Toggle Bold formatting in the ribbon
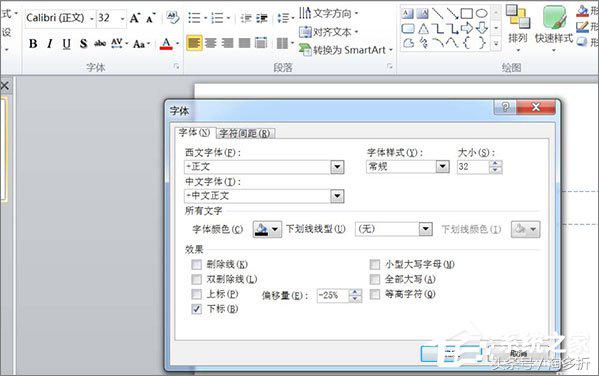 [33, 44]
